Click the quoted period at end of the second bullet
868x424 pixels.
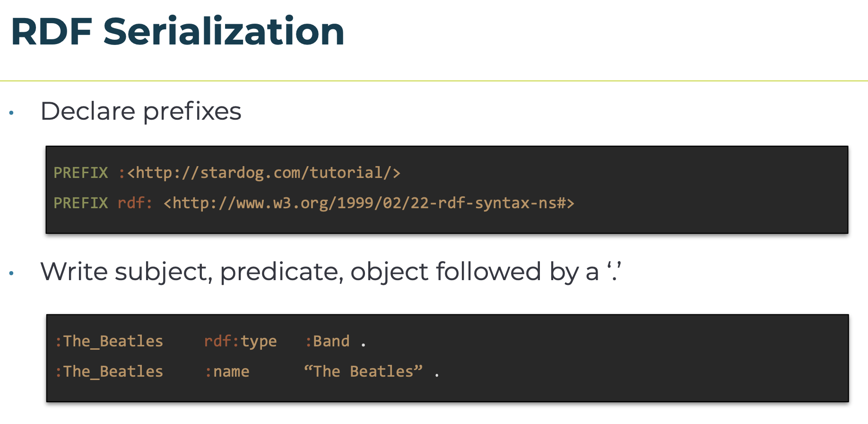614,271
